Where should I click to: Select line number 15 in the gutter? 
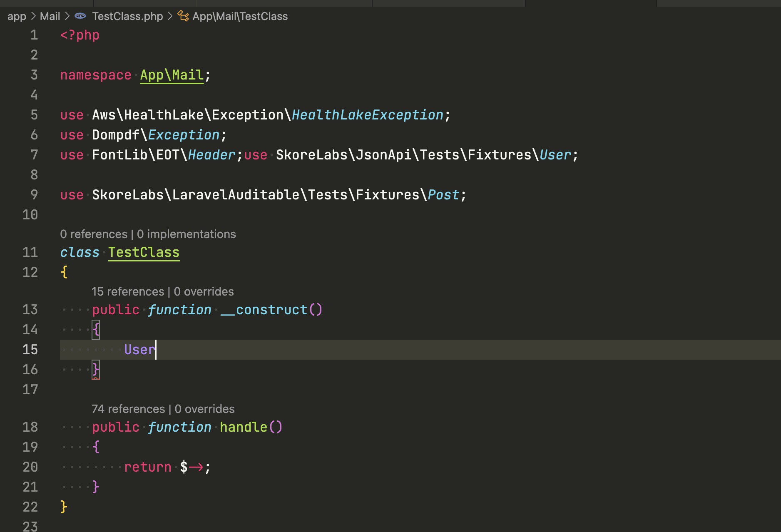30,350
